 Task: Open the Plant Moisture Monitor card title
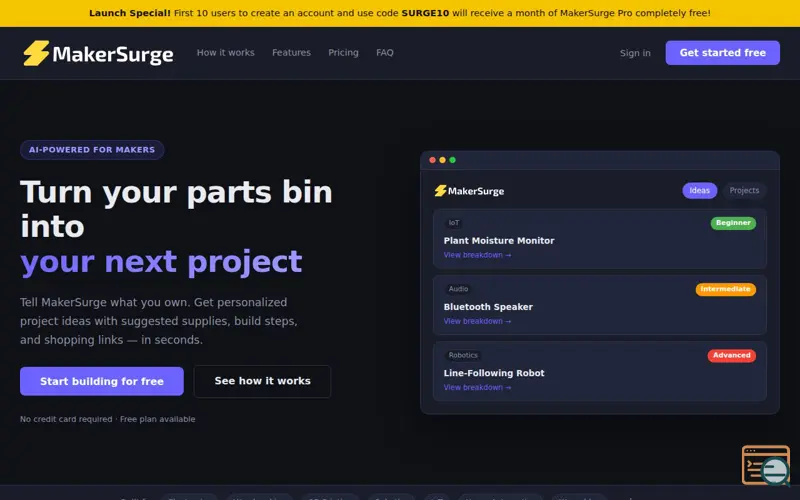[x=498, y=241]
